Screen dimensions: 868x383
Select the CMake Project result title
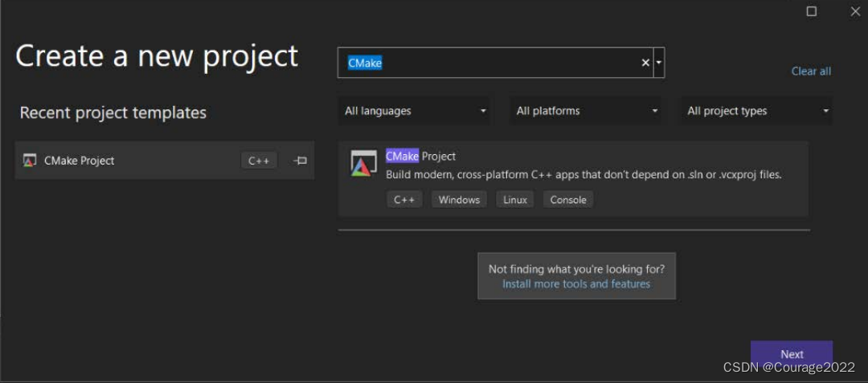pos(420,157)
